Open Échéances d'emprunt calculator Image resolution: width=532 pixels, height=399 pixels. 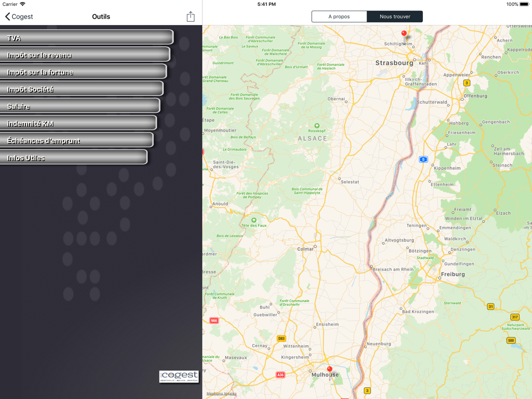pos(76,140)
